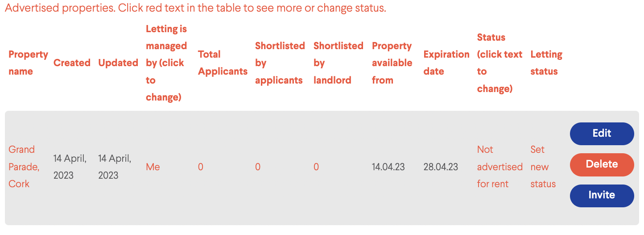Select the Created column header

coord(72,63)
